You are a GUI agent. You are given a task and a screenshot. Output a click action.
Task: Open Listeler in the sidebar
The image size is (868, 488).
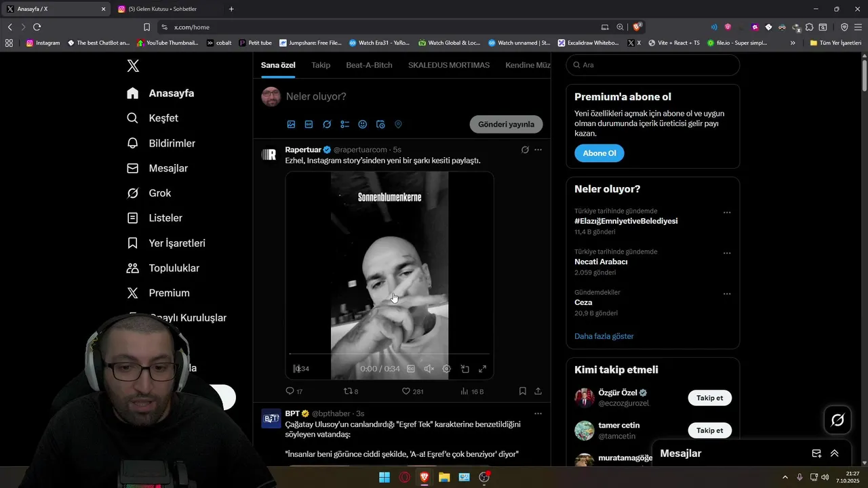(x=155, y=218)
